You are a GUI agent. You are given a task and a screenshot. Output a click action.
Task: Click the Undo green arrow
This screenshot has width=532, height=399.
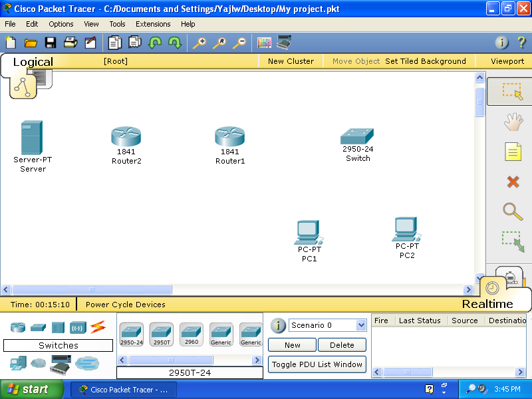coord(155,43)
